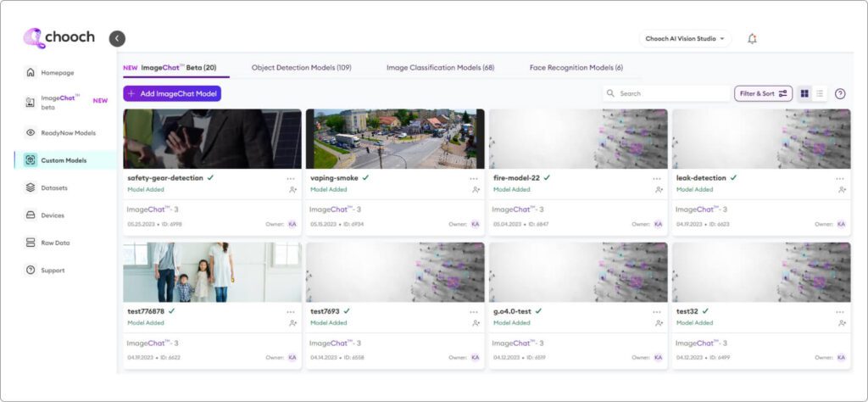Viewport: 868px width, 402px height.
Task: Open the test776878 more options menu
Action: tap(291, 312)
